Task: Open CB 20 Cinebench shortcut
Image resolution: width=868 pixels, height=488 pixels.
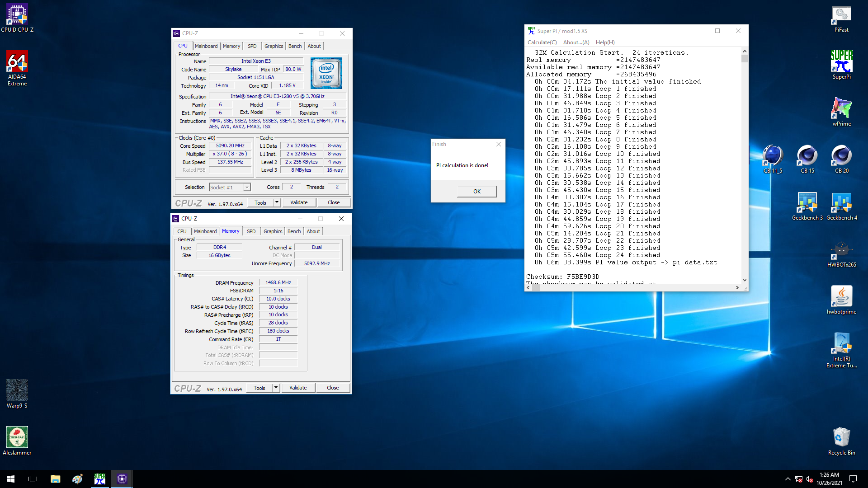Action: 841,159
